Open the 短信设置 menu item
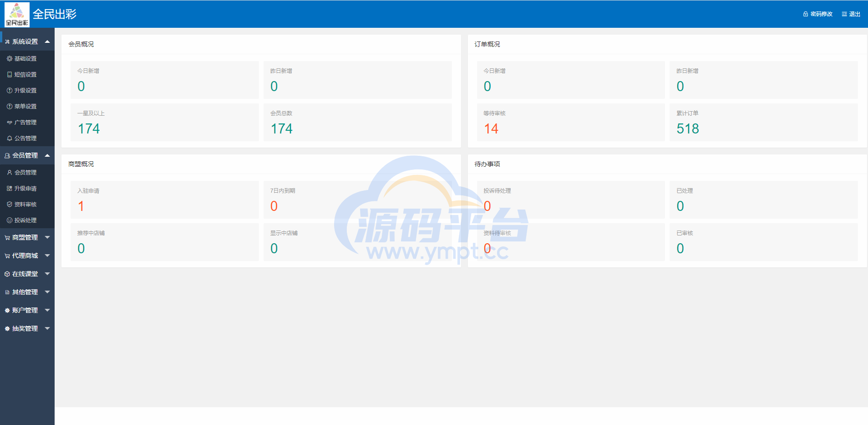The image size is (868, 425). [27, 75]
